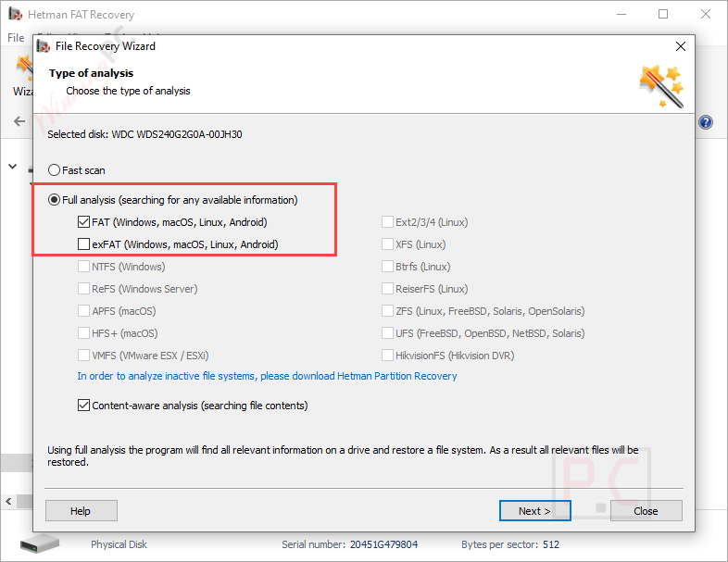The width and height of the screenshot is (728, 562).
Task: Click the ReFS (Windows Server) checkbox
Action: coord(83,289)
